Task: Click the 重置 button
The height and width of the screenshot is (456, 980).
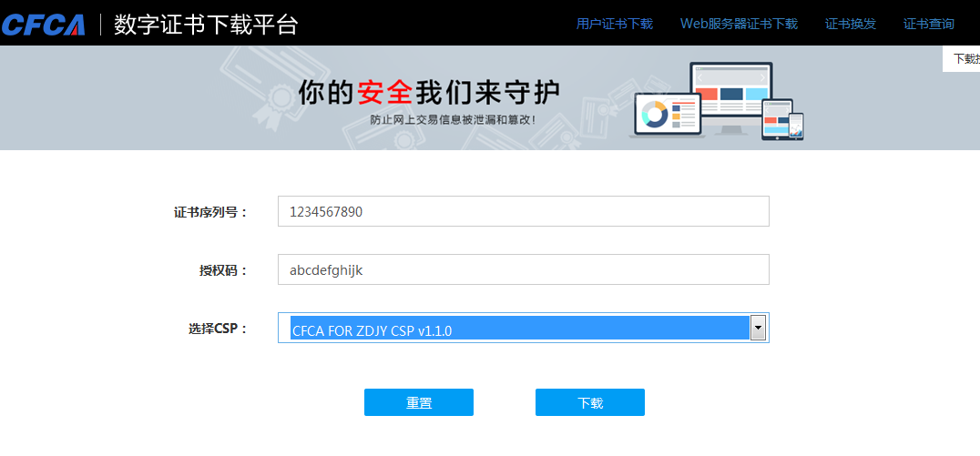Action: pyautogui.click(x=419, y=402)
